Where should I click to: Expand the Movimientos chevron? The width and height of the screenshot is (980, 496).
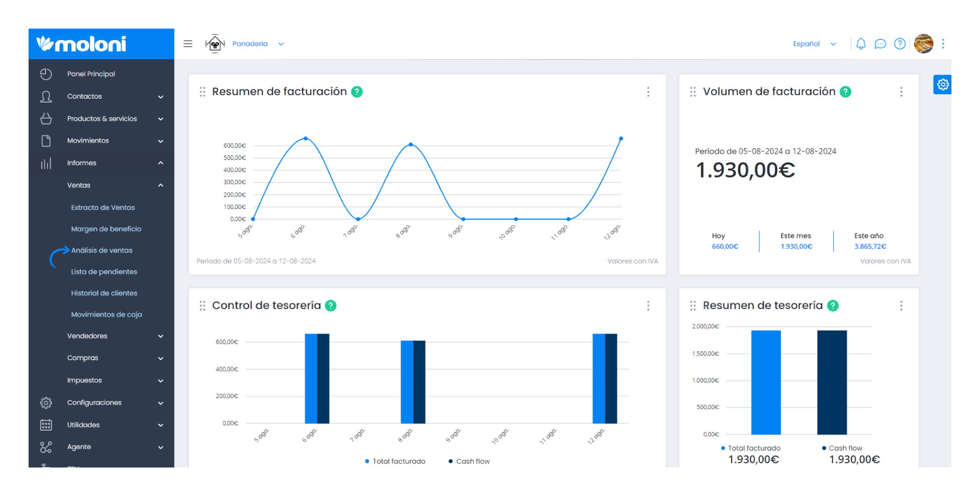tap(161, 141)
